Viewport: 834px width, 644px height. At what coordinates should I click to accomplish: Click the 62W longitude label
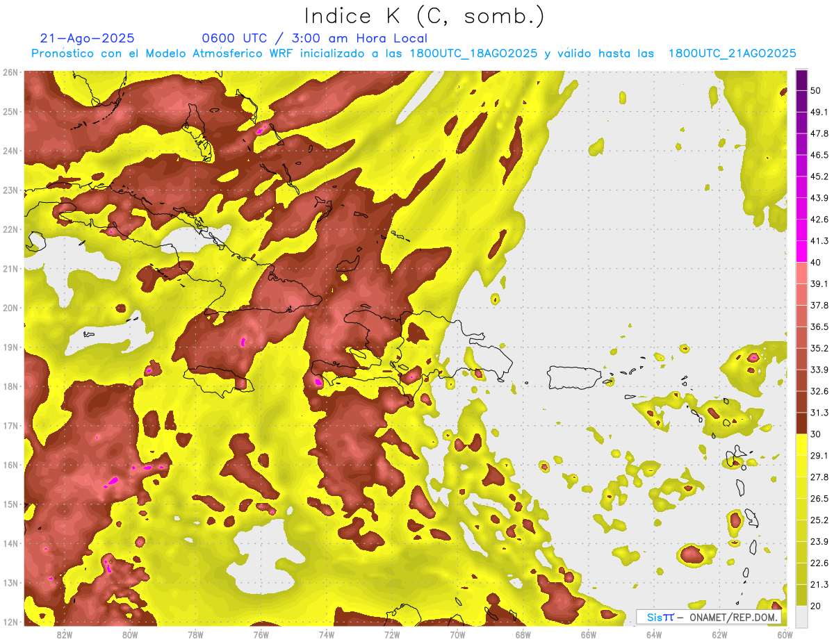[x=719, y=634]
